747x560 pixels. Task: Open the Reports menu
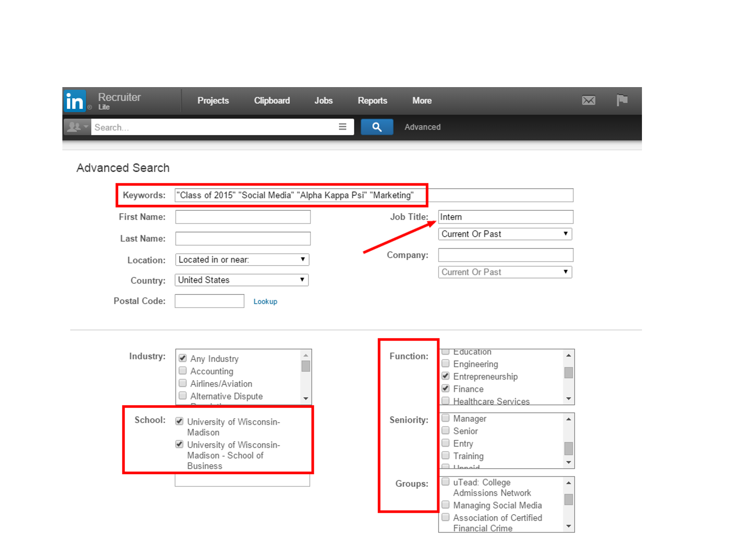372,101
